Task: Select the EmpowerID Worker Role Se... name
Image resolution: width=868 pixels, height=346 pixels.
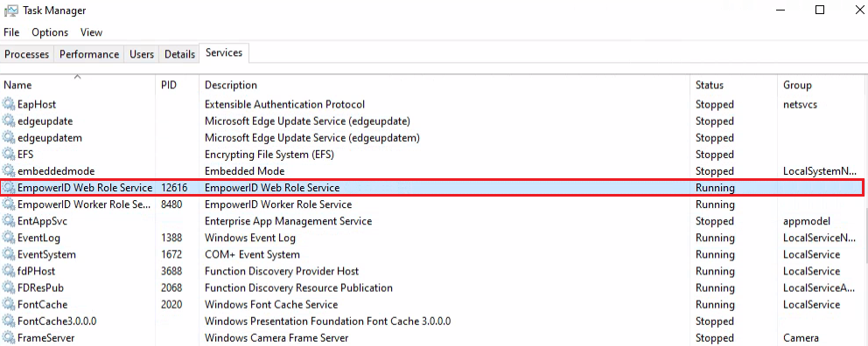Action: pos(84,204)
